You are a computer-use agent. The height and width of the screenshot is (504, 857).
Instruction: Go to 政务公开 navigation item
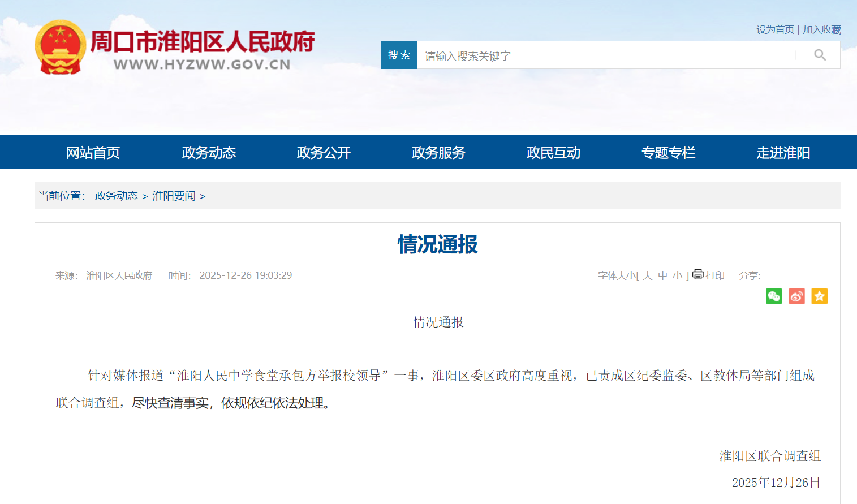tap(324, 153)
